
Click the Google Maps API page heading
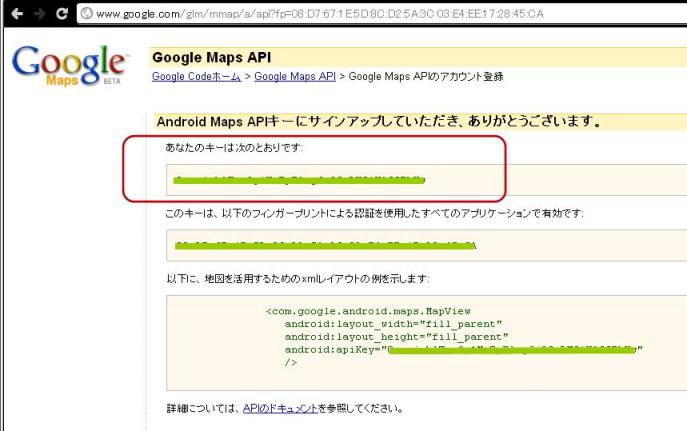tap(212, 57)
